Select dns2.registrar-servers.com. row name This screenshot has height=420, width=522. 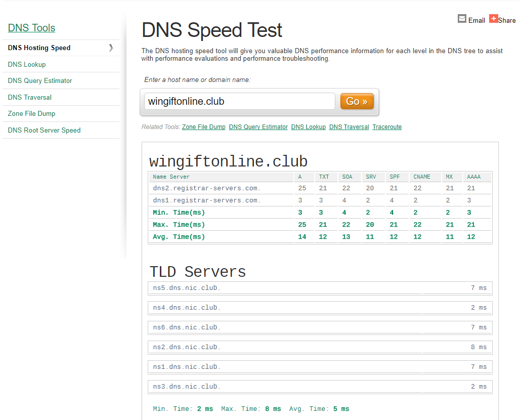pyautogui.click(x=206, y=188)
